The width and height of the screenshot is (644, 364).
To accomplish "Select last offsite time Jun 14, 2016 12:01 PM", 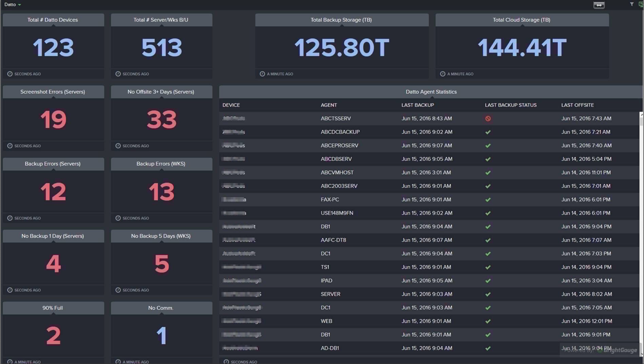I will click(x=586, y=321).
